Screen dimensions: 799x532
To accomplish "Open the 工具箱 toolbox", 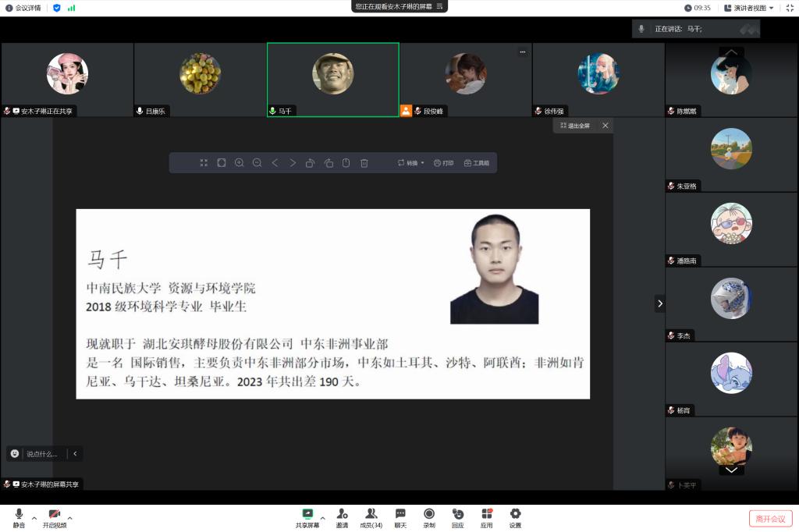I will pos(477,163).
